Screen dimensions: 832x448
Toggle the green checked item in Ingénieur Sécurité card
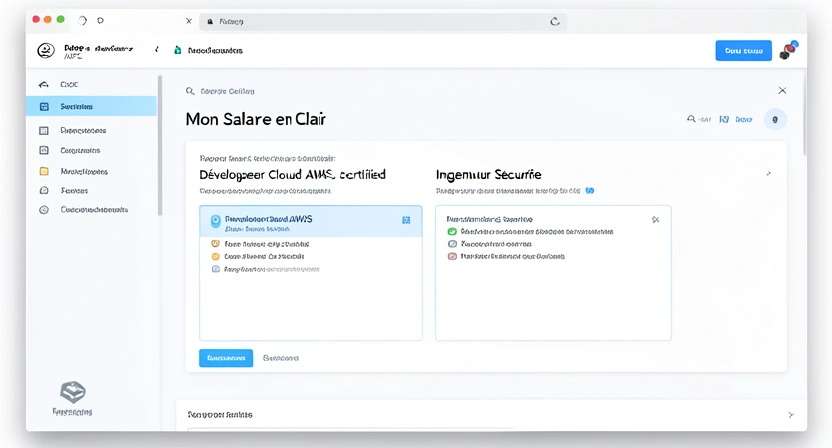click(x=452, y=231)
